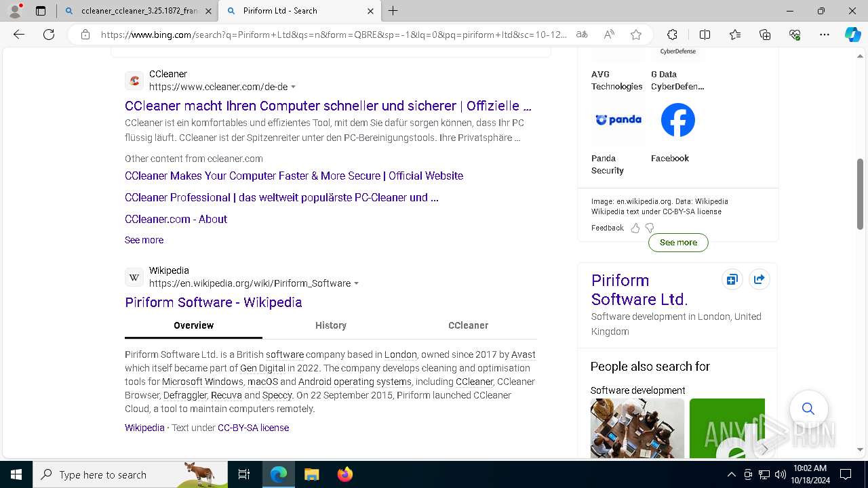
Task: Open CCleaner Makes Your Computer Faster link
Action: coord(294,176)
